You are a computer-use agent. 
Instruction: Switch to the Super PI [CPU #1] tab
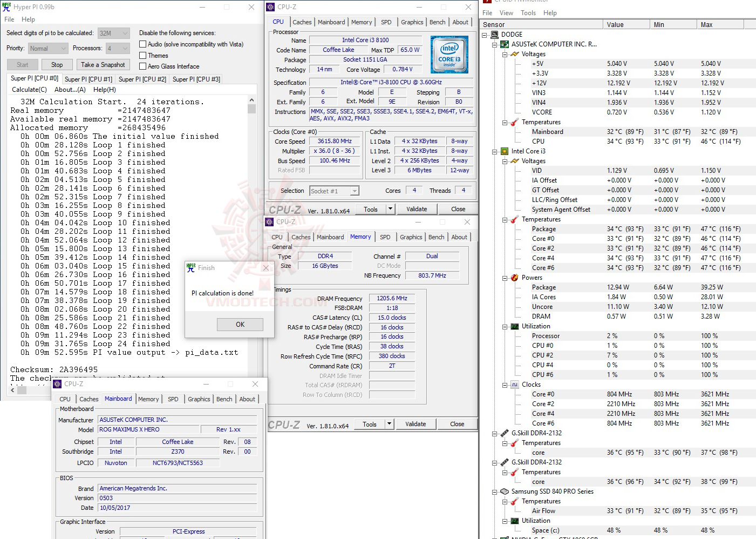[88, 79]
